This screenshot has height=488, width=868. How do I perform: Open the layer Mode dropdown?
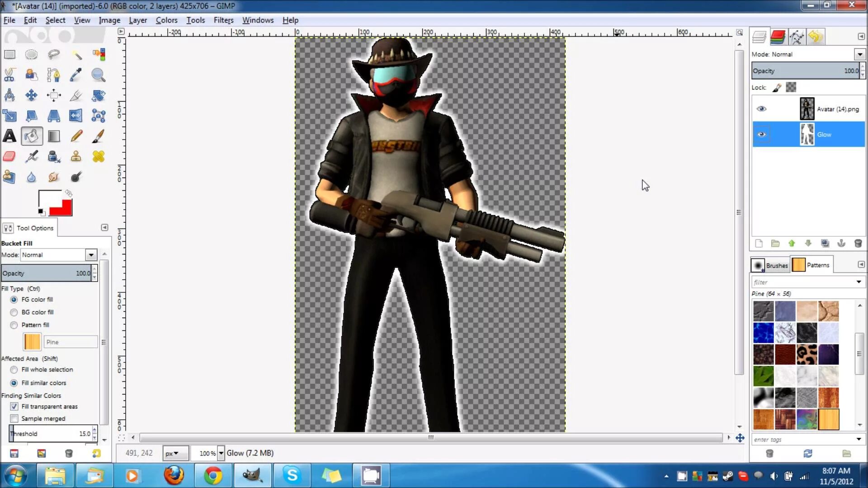(x=859, y=54)
